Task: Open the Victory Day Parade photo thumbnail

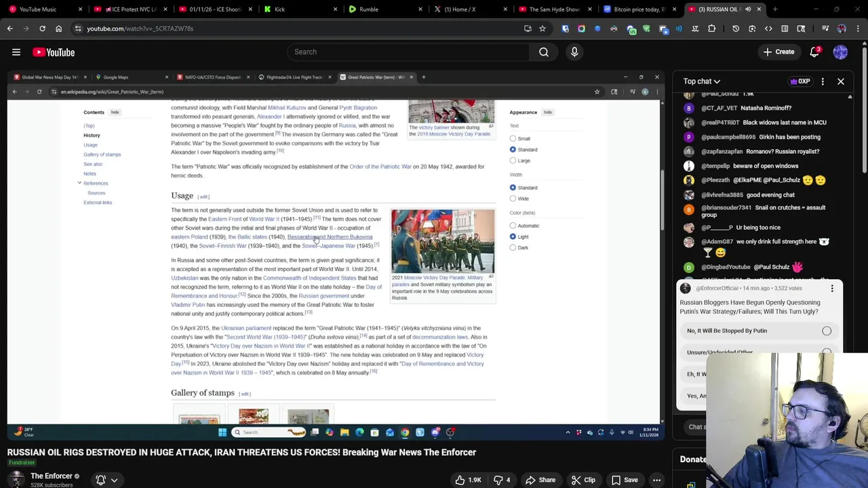Action: (443, 241)
